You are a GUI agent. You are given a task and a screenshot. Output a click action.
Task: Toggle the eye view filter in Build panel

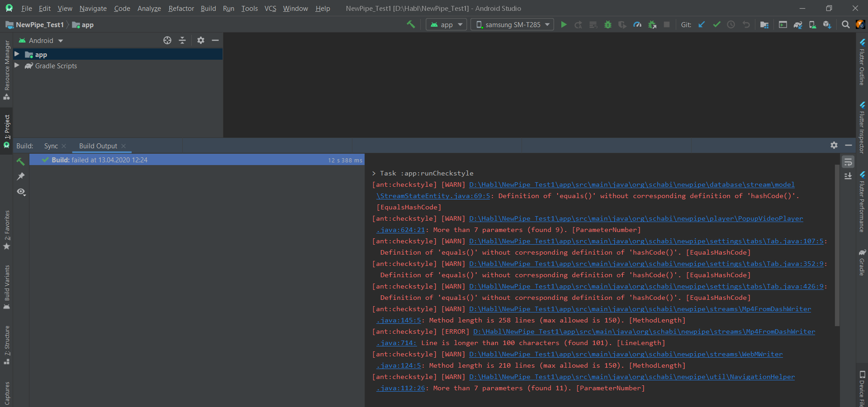point(21,192)
